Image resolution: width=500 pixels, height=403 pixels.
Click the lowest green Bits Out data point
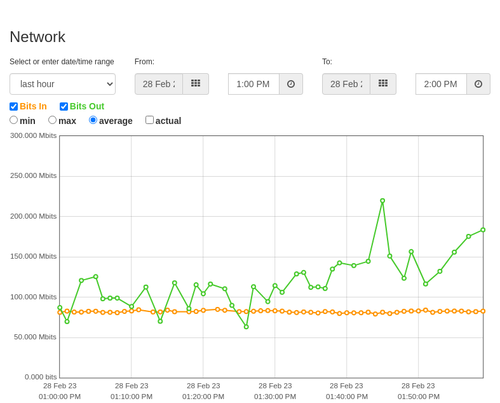click(x=246, y=327)
